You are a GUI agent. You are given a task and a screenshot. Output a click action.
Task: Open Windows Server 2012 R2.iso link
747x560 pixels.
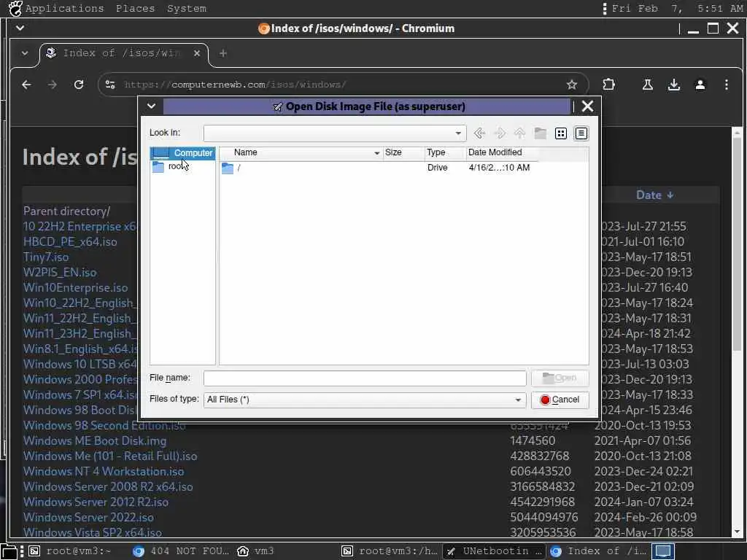tap(96, 502)
